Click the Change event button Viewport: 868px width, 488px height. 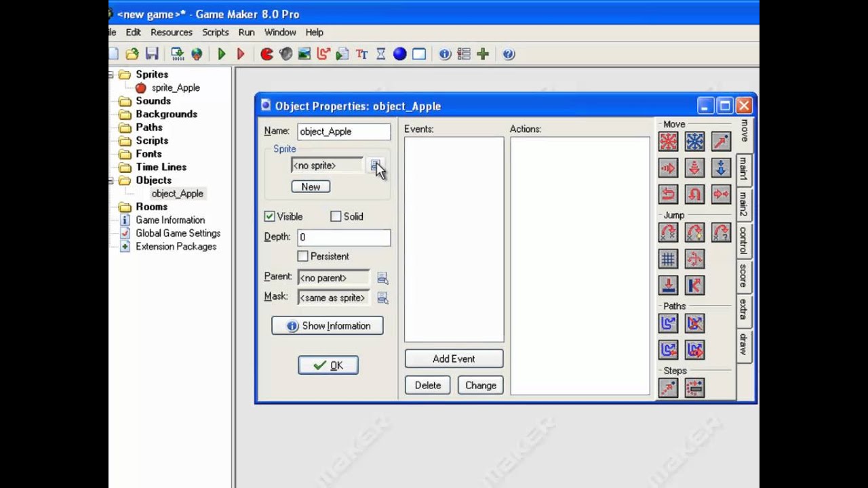click(x=481, y=385)
